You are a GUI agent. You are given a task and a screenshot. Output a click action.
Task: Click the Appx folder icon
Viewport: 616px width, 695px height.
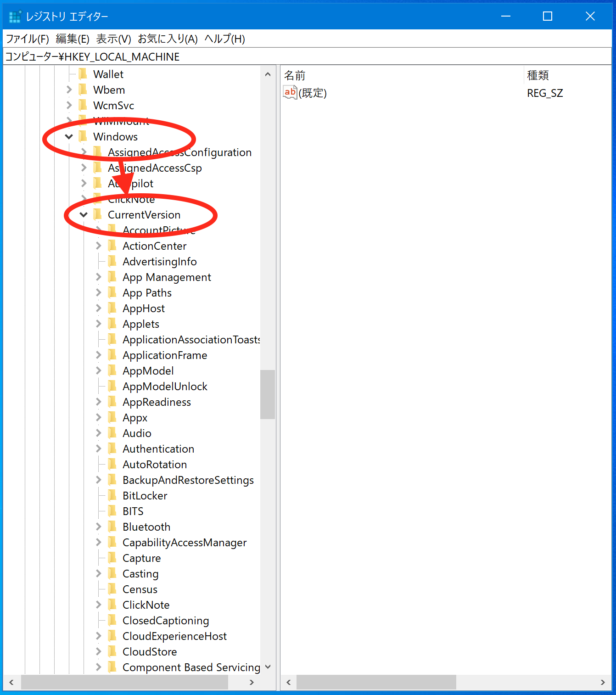click(112, 417)
